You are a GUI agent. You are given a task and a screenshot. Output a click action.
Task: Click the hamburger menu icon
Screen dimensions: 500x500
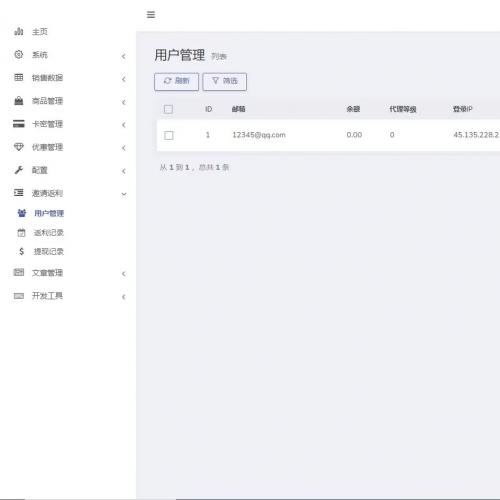pyautogui.click(x=151, y=14)
